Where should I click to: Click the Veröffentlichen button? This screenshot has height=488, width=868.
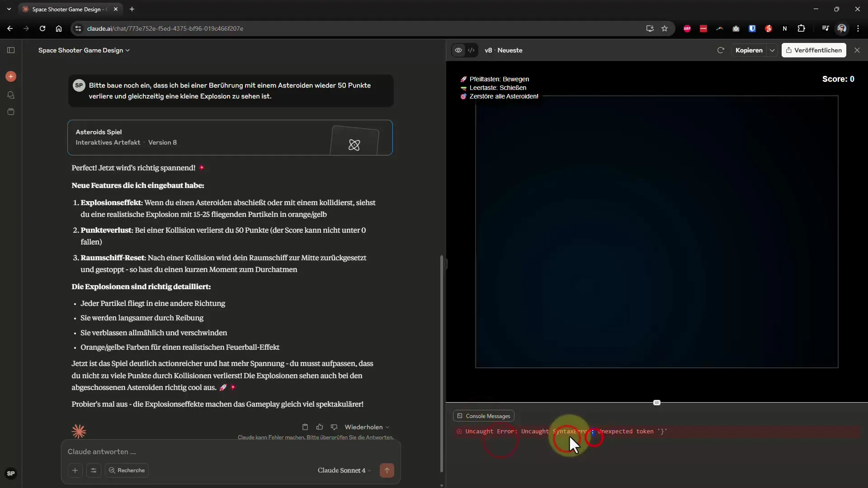click(814, 50)
